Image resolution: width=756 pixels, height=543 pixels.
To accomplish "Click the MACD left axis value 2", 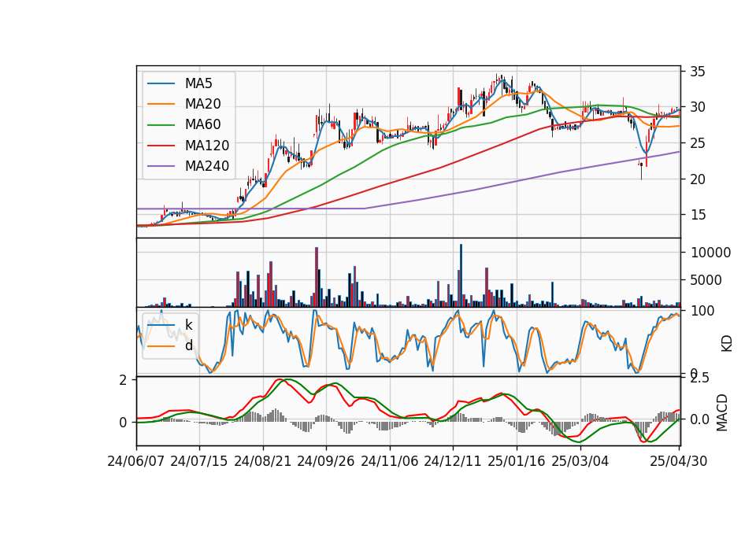I will pos(123,380).
